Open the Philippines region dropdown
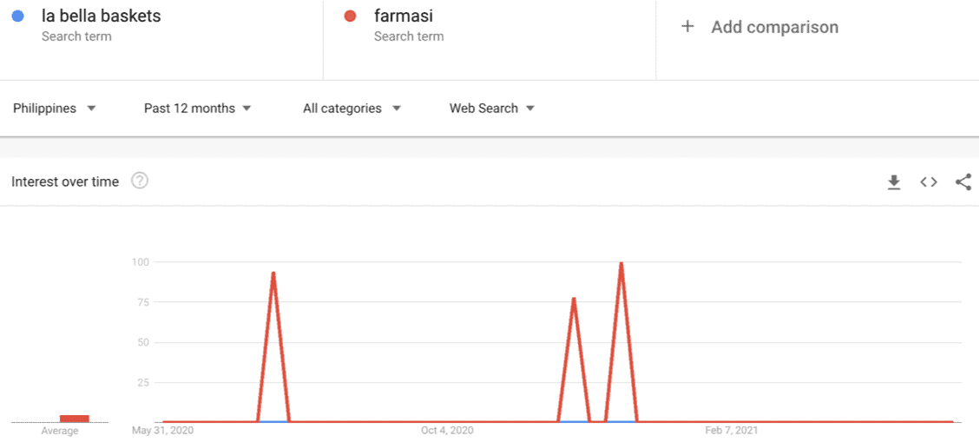 point(55,109)
